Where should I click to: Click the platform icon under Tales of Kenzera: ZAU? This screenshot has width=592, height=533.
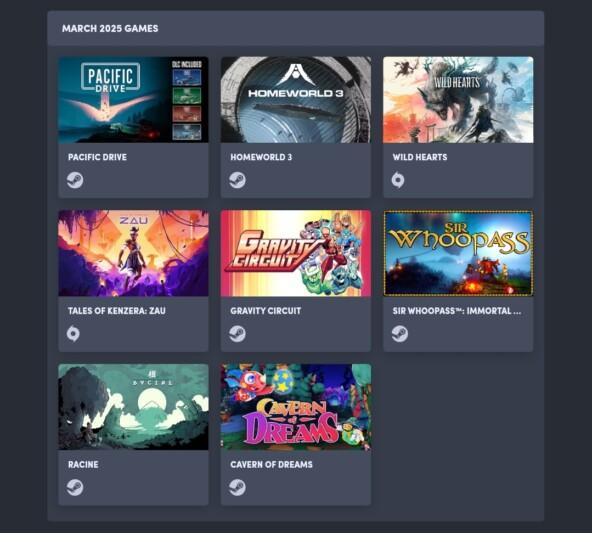point(73,334)
